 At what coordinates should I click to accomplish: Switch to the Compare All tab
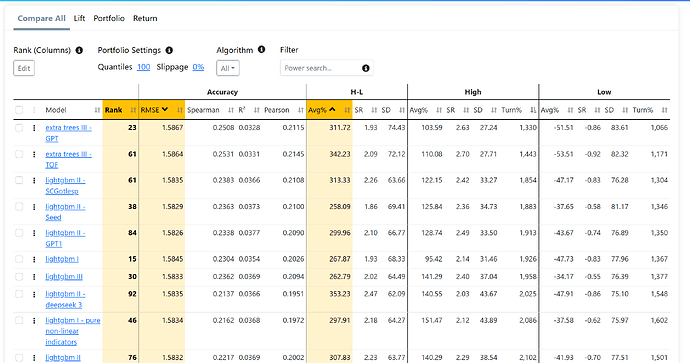pos(41,18)
